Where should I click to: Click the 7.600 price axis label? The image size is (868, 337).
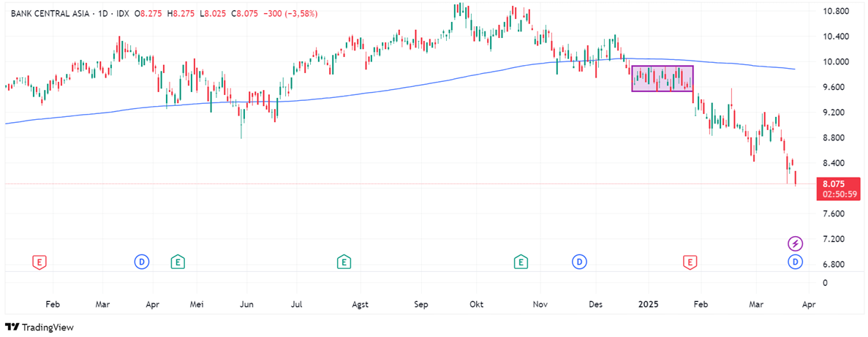point(835,213)
